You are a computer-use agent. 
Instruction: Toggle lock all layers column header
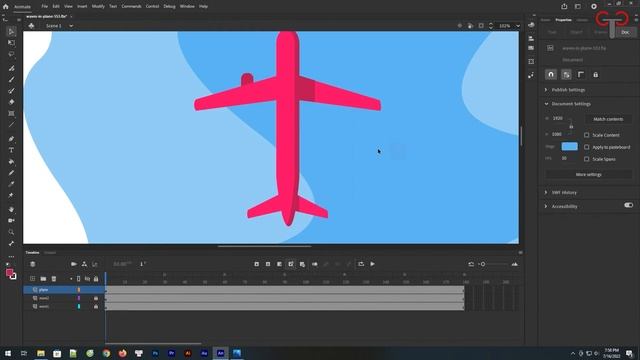(96, 279)
